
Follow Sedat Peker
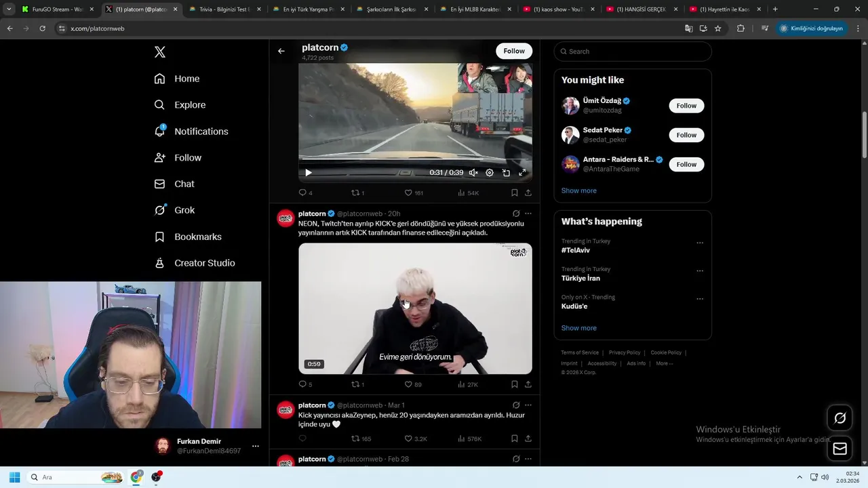click(x=686, y=135)
